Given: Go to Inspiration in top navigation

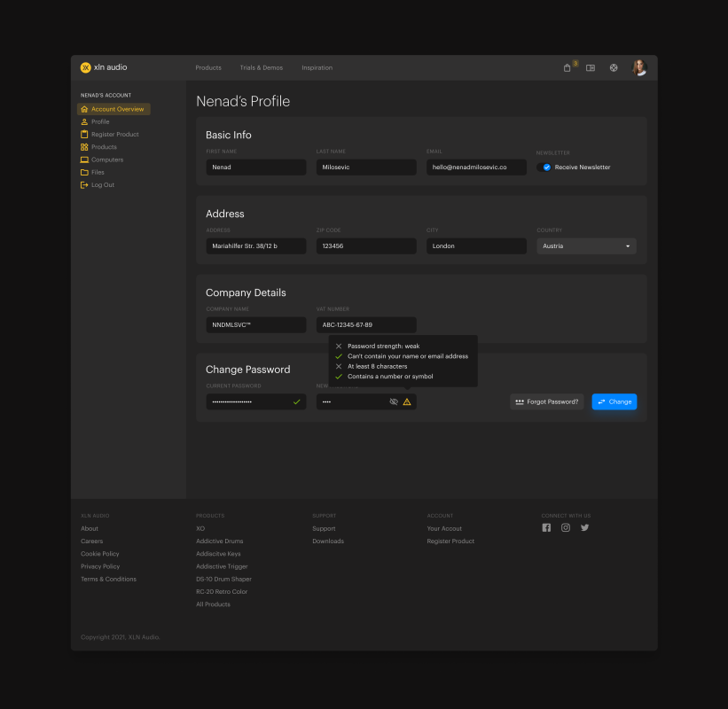Looking at the screenshot, I should [x=317, y=68].
